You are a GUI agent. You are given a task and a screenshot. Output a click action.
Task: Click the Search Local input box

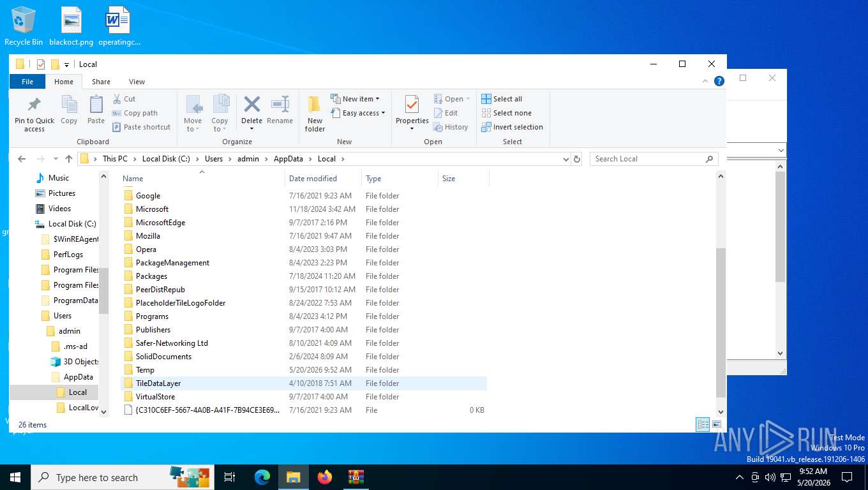pos(654,159)
